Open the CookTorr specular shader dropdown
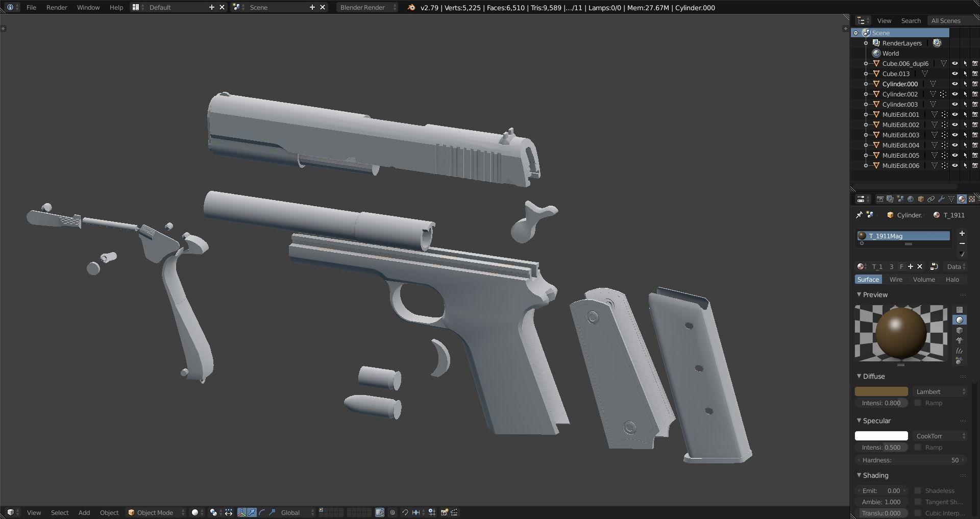Screen dimensions: 980x519 click(940, 436)
